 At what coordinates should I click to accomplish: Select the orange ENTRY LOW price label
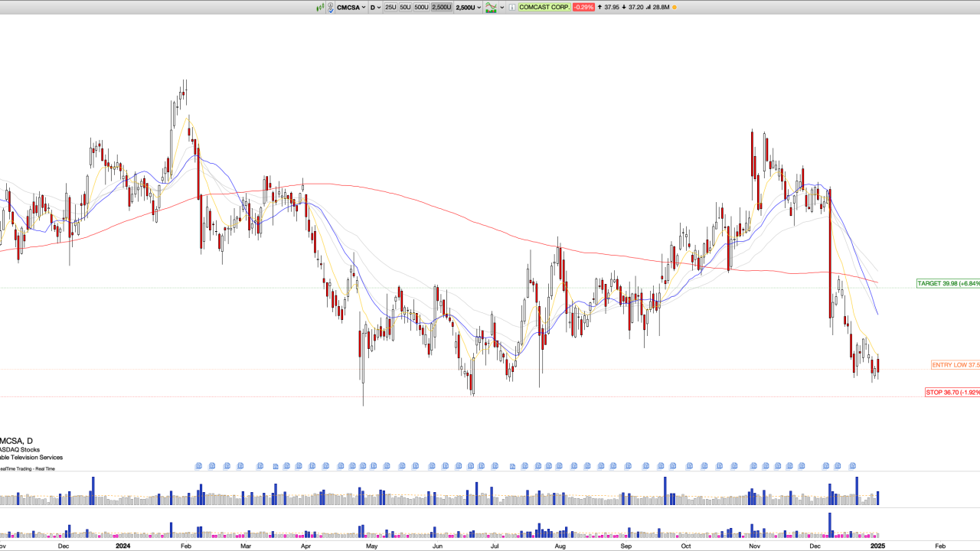click(x=955, y=365)
